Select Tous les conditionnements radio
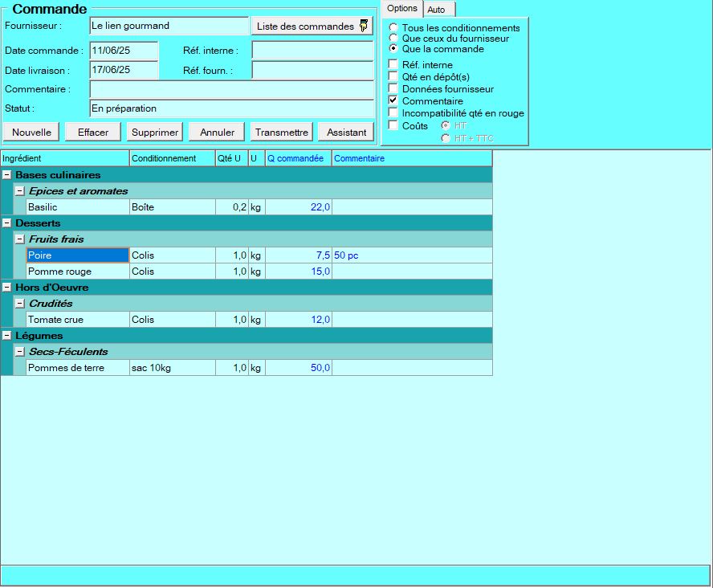Image resolution: width=713 pixels, height=588 pixels. click(393, 28)
